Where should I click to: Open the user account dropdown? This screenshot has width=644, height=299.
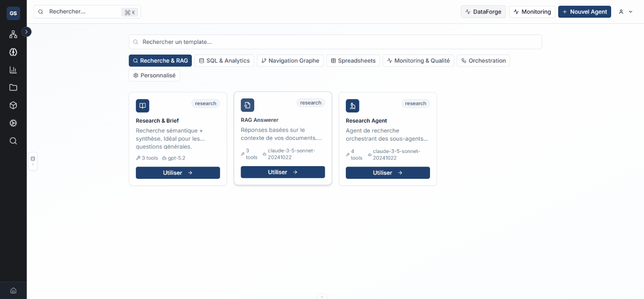626,12
